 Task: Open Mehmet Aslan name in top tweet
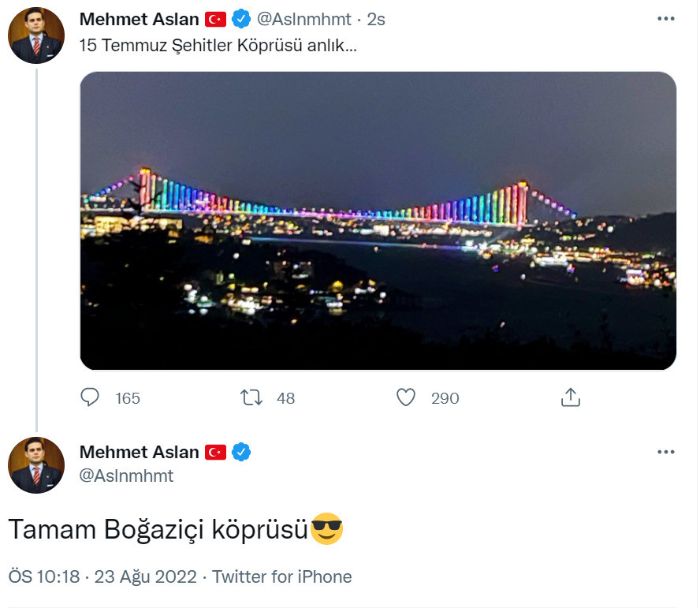click(x=140, y=19)
